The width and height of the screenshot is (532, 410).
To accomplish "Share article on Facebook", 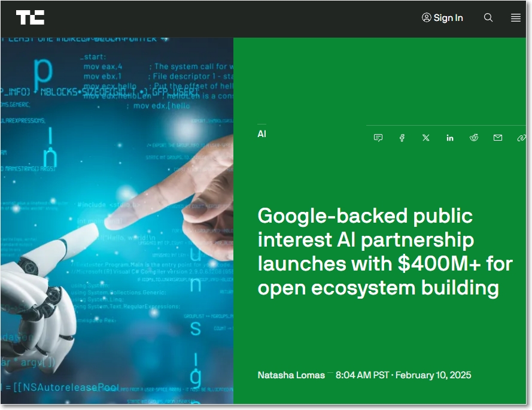I will (x=402, y=138).
